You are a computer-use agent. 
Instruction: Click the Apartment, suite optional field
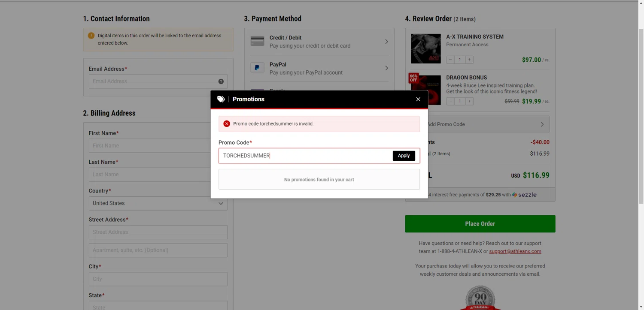[x=158, y=250]
